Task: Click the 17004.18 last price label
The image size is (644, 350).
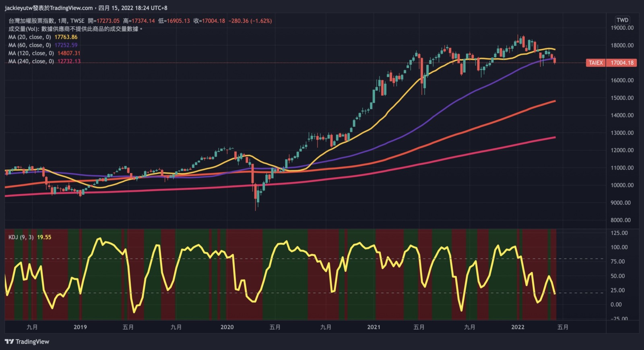Action: pos(622,63)
